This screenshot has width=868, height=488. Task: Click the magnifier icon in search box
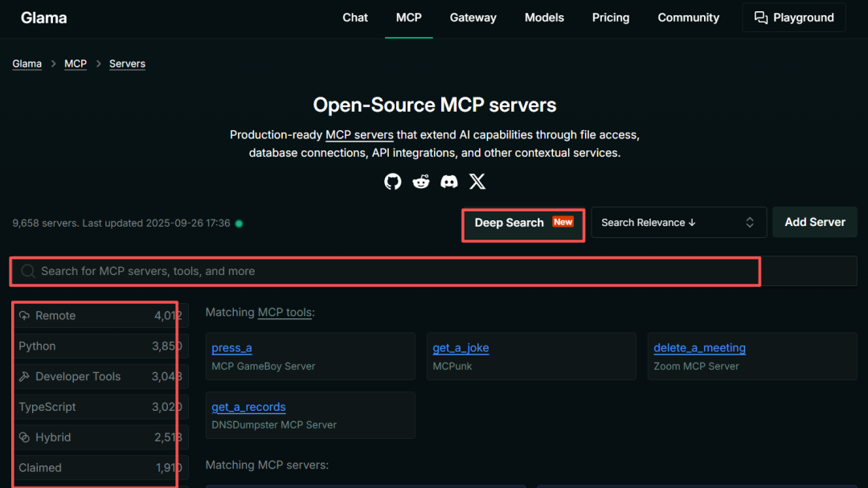(27, 271)
